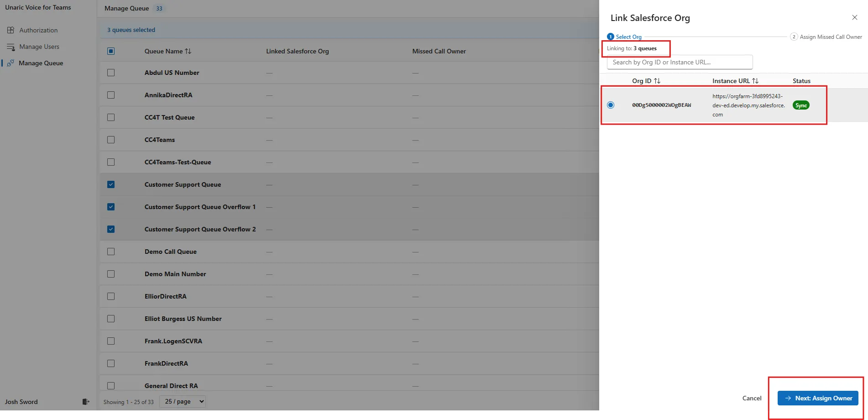Jump to the Assign Missed Call Owner step
The width and height of the screenshot is (868, 420).
(x=826, y=37)
